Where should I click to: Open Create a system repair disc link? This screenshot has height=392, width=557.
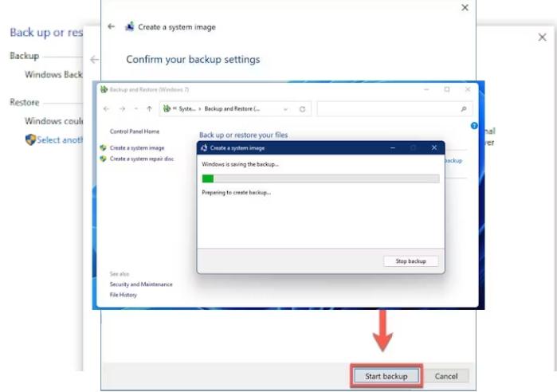click(142, 159)
